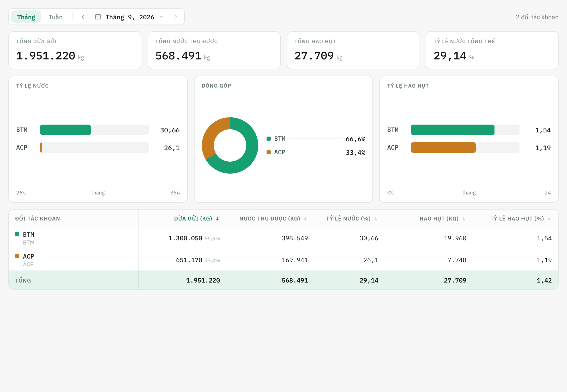This screenshot has height=392, width=567.
Task: Click the orange ACP swatch in table row
Action: (x=17, y=256)
